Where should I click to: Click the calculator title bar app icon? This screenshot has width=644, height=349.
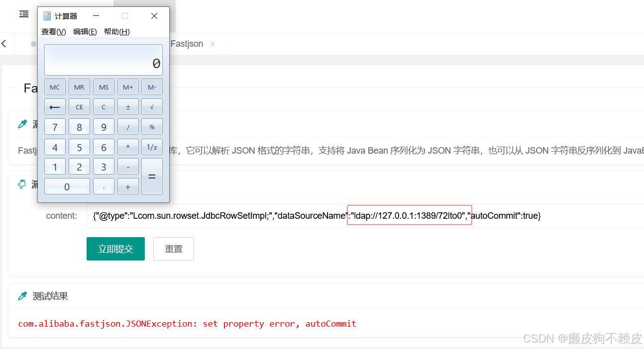coord(47,16)
